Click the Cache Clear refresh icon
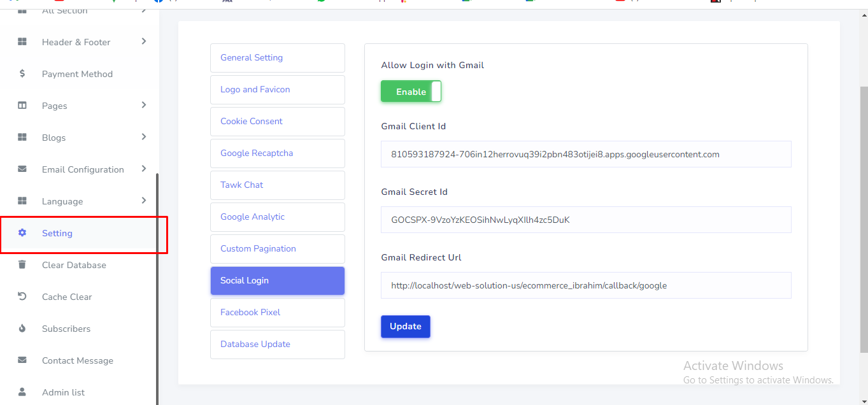Screen dimensions: 868x405 (x=22, y=297)
